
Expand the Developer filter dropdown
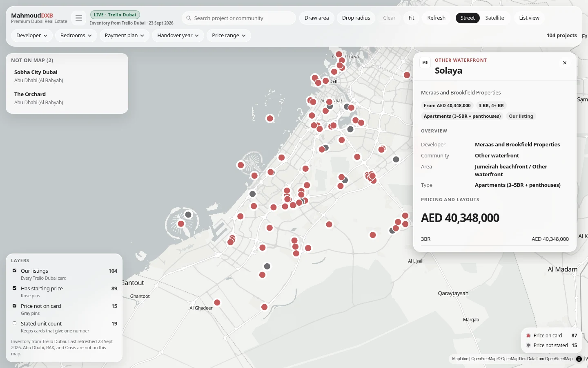pyautogui.click(x=32, y=36)
